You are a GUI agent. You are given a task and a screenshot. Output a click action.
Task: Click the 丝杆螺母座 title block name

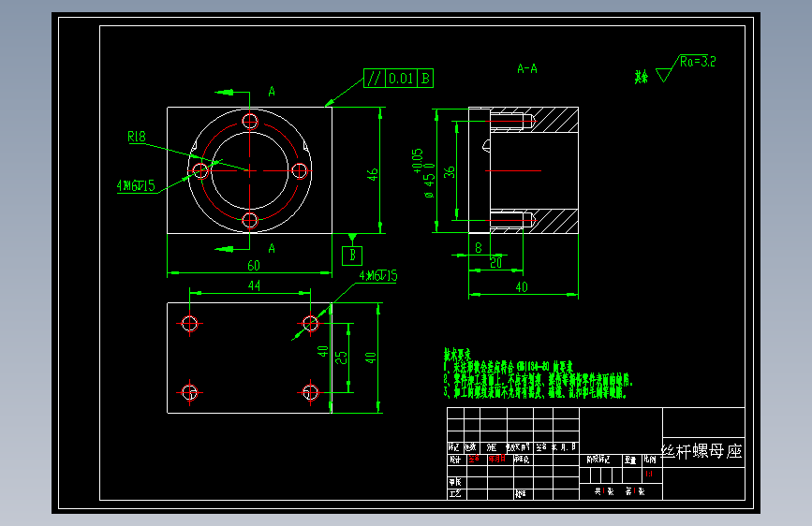click(702, 451)
